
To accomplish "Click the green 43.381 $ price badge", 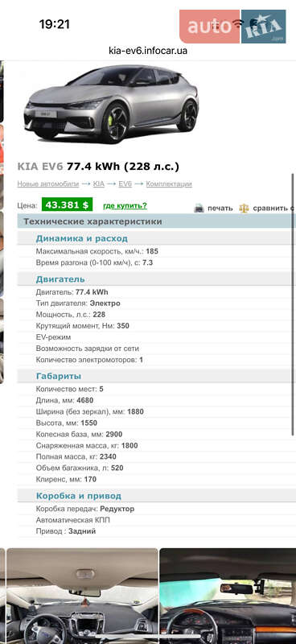I will click(67, 205).
